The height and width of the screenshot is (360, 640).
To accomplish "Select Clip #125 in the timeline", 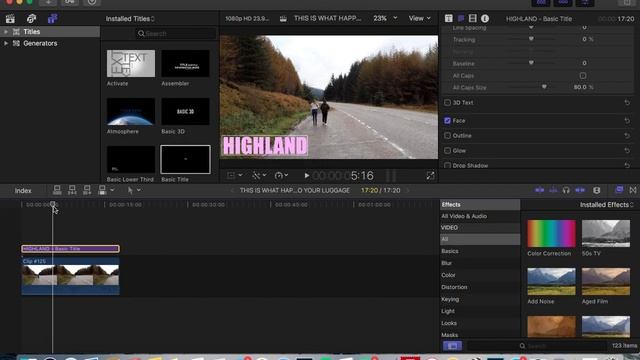I will (x=70, y=276).
